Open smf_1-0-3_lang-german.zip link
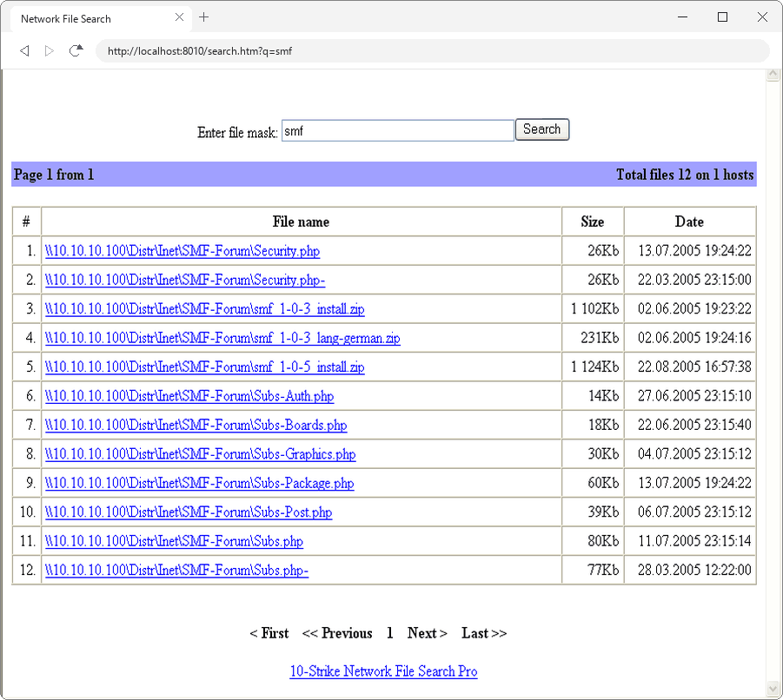783x700 pixels. [222, 338]
